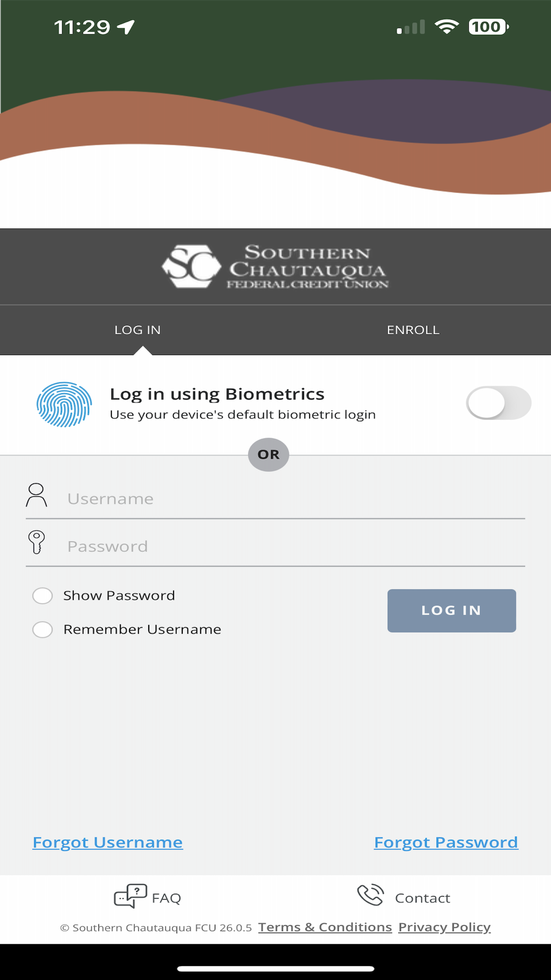Open the Privacy Policy link
Viewport: 551px width, 980px height.
click(444, 927)
